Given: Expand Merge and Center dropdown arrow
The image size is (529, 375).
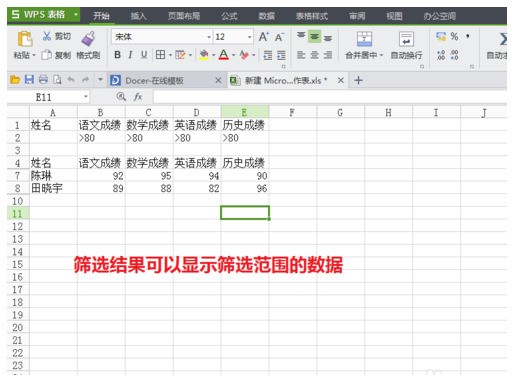Looking at the screenshot, I should (x=382, y=55).
